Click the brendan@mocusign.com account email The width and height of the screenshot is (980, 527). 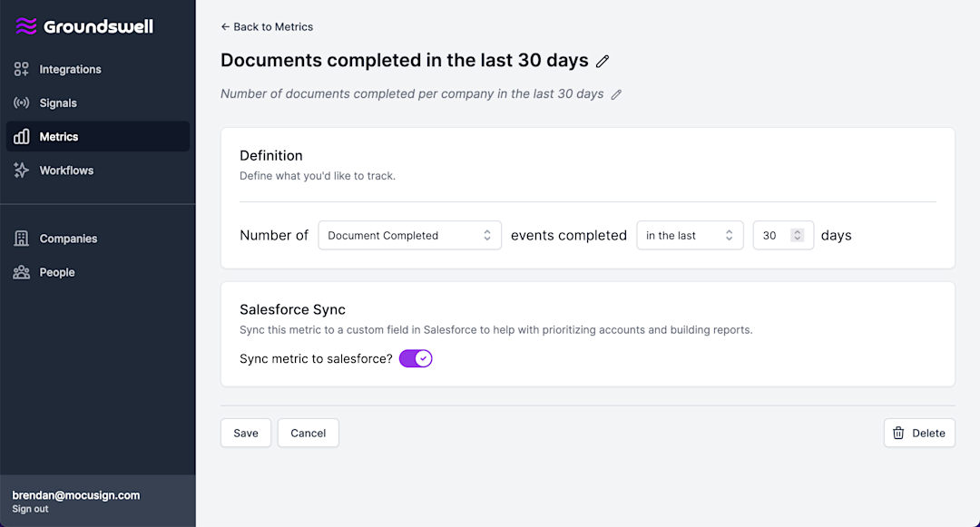click(x=75, y=495)
